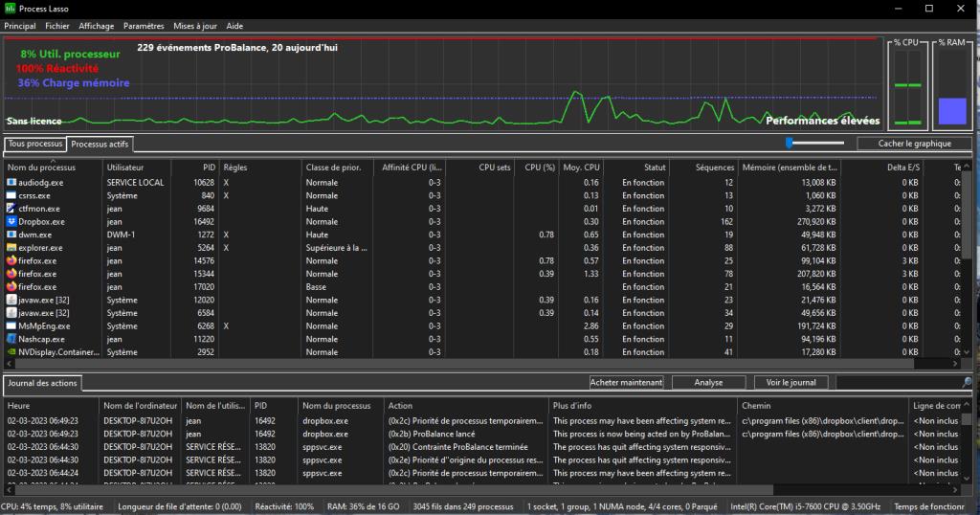The width and height of the screenshot is (980, 515).
Task: Sort by the Statut column header
Action: (x=635, y=167)
